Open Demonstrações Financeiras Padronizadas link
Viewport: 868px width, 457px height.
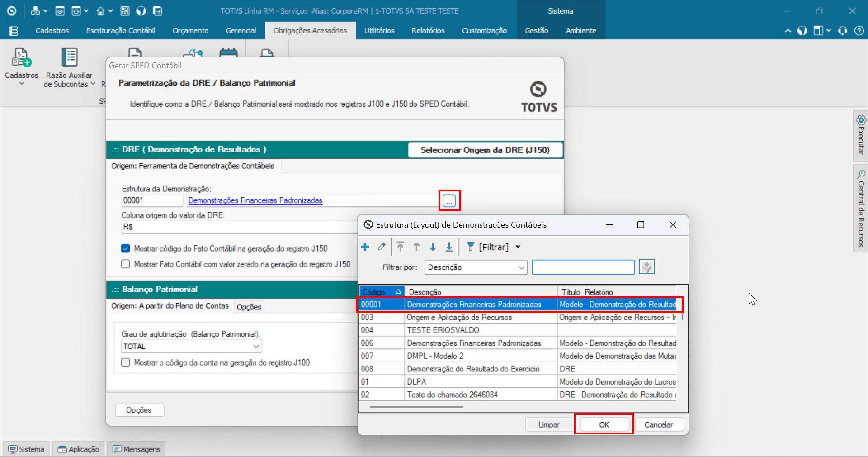255,200
